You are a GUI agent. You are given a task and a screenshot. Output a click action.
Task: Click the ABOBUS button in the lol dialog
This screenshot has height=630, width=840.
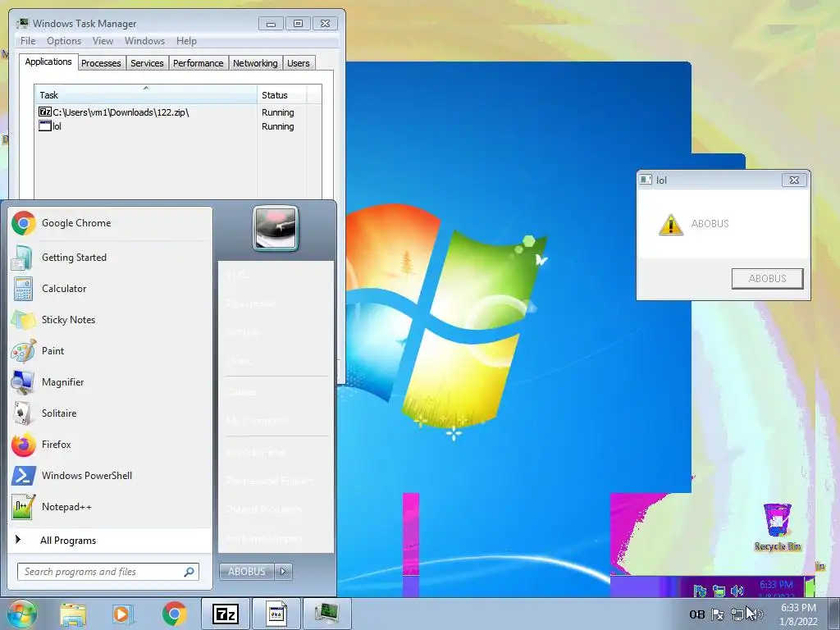pos(767,279)
